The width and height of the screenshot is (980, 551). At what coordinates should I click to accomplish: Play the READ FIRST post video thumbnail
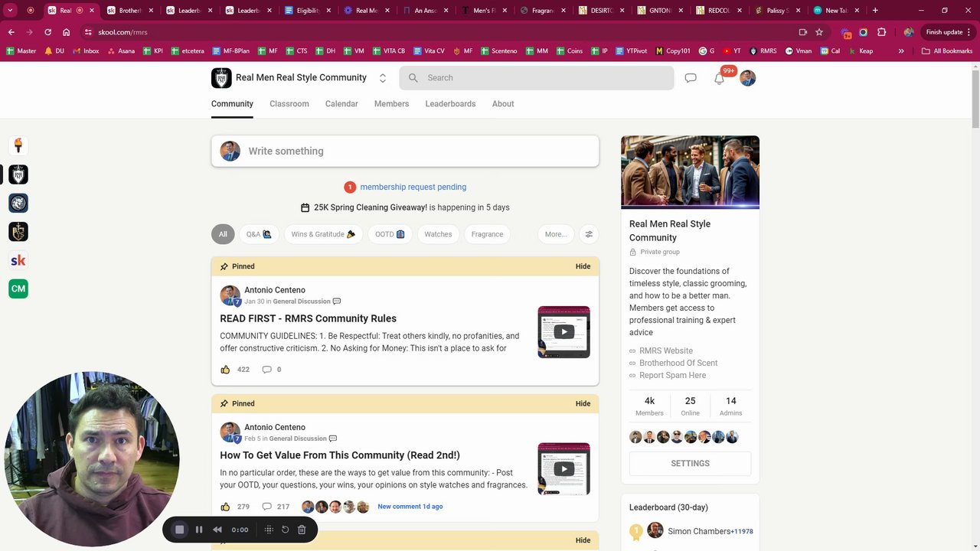(563, 332)
